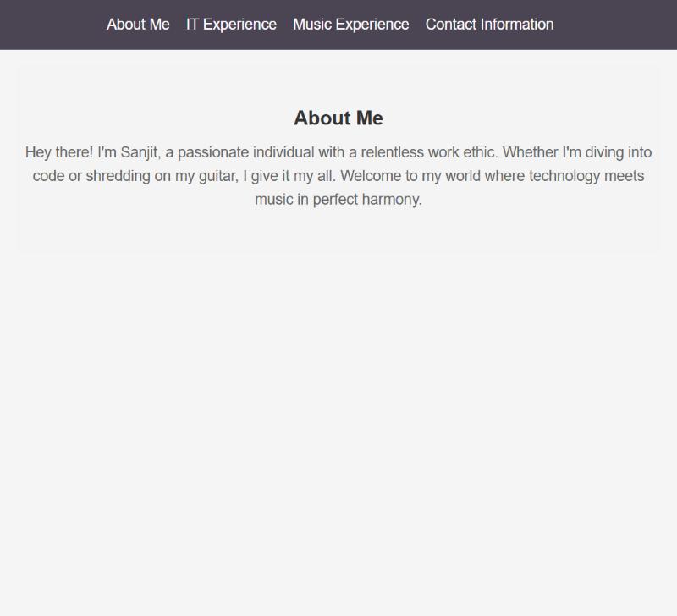Screen dimensions: 677x616
Task: Navigate to Music Experience
Action: pos(351,25)
